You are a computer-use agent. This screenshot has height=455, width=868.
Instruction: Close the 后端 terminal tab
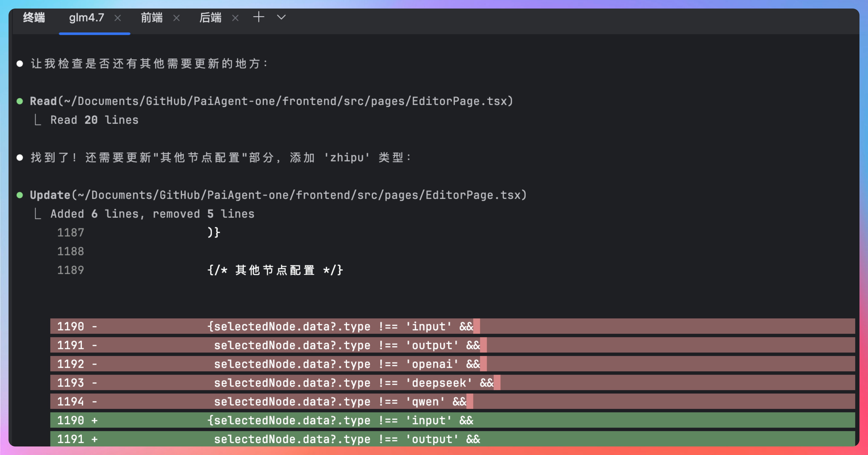tap(236, 18)
